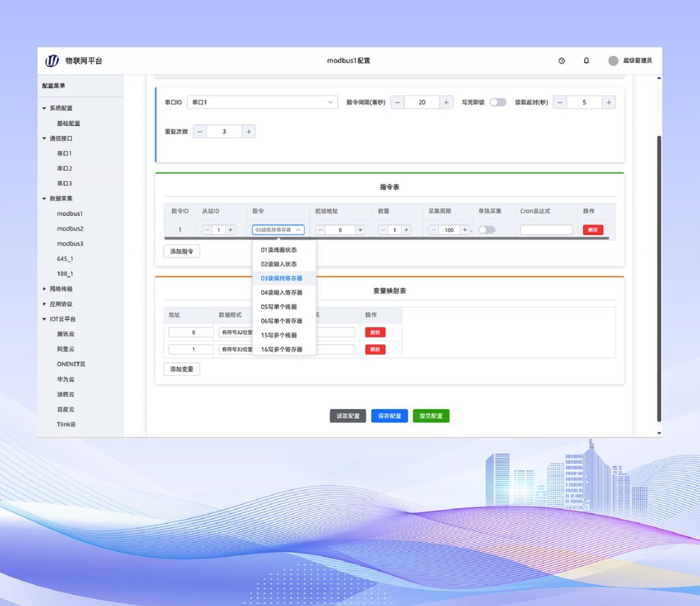
Task: Increase 重复次数 with the plus button
Action: coord(249,132)
